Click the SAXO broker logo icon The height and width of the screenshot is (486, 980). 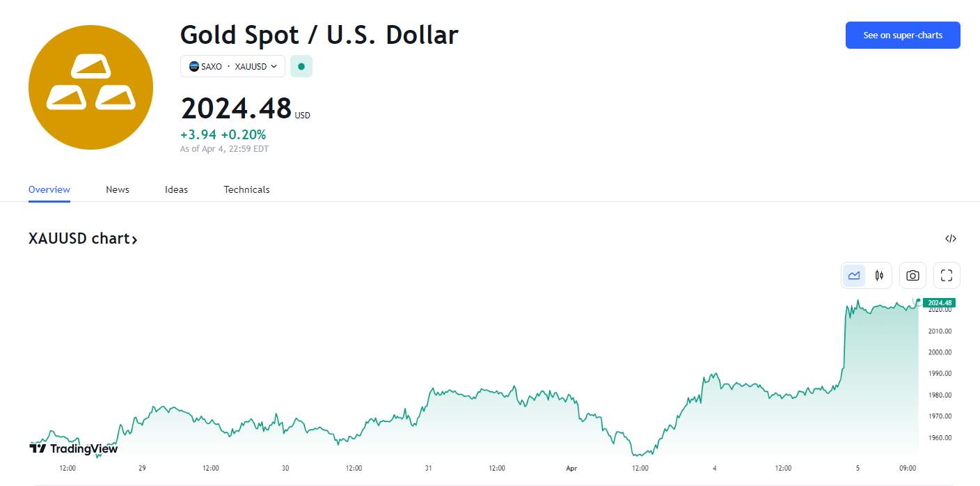pos(194,66)
